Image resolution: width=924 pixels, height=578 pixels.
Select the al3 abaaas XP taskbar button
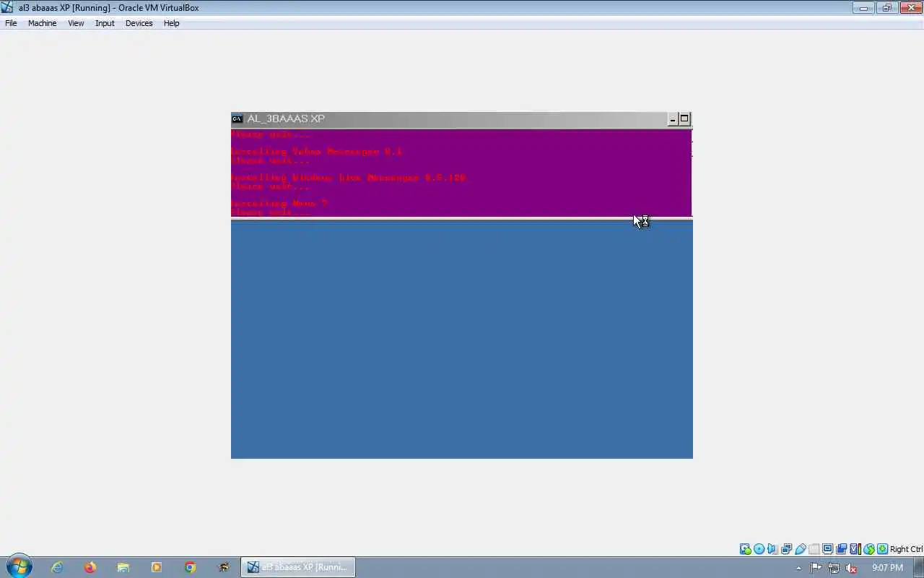[297, 567]
